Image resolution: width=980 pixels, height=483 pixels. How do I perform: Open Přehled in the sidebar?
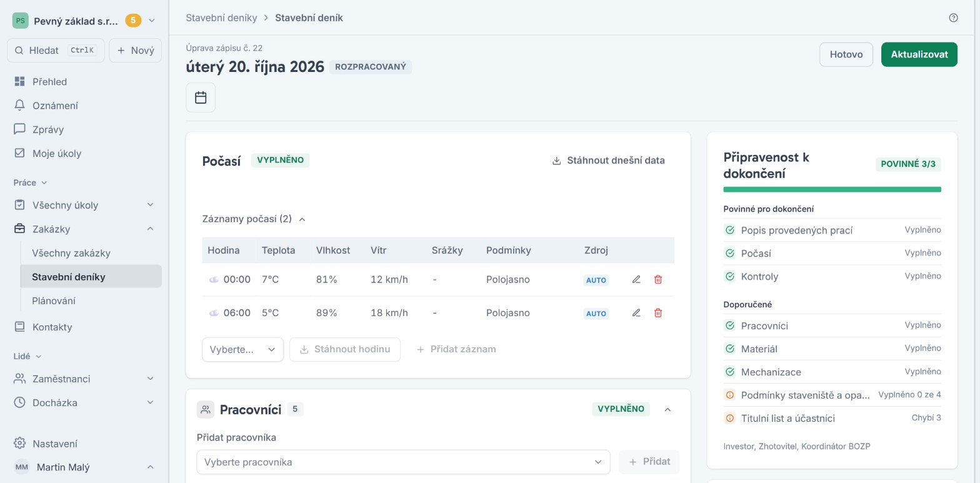(x=84, y=82)
